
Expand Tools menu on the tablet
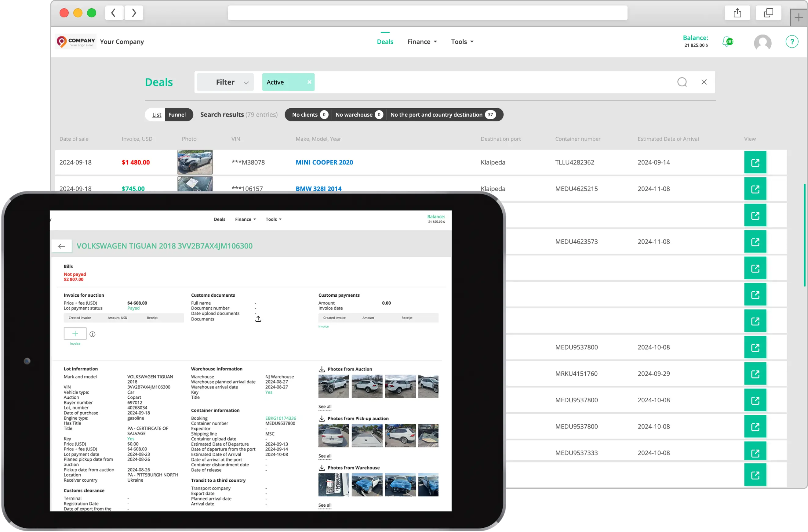click(273, 219)
